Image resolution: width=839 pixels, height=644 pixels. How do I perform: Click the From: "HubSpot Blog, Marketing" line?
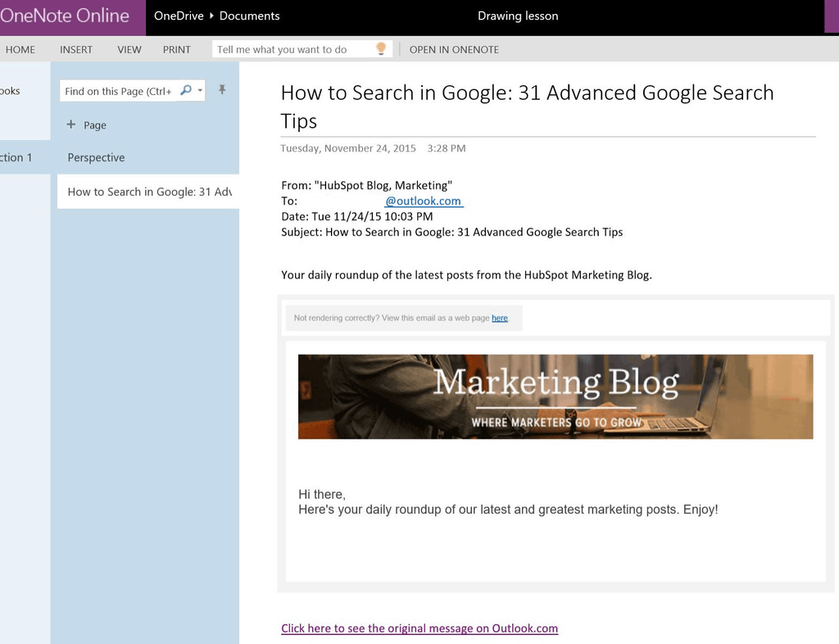coord(366,186)
